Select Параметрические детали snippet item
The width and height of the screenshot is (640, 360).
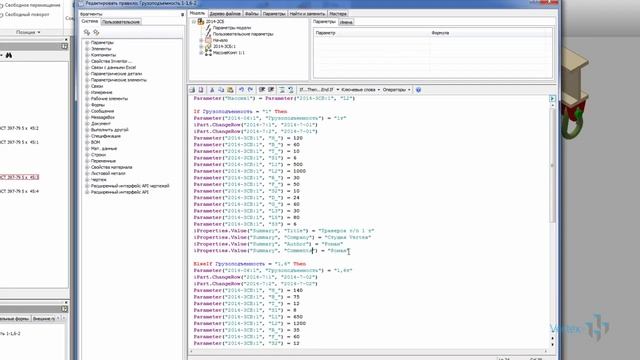pyautogui.click(x=116, y=74)
